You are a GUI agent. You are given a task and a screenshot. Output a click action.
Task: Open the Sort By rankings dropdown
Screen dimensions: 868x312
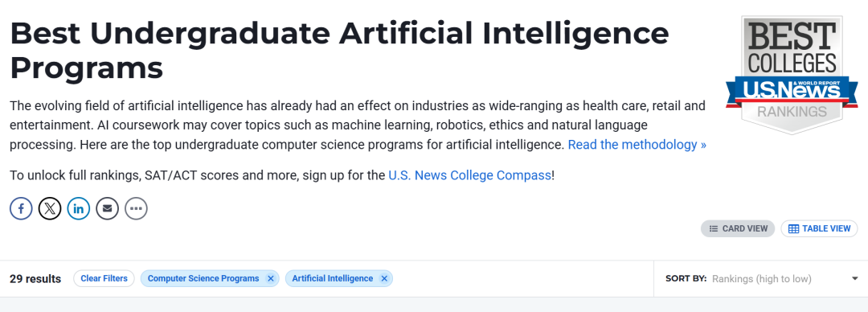761,279
